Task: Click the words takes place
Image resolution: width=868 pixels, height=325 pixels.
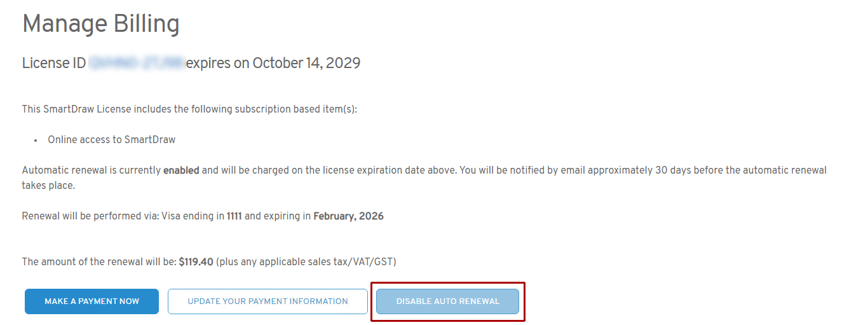Action: pyautogui.click(x=48, y=186)
